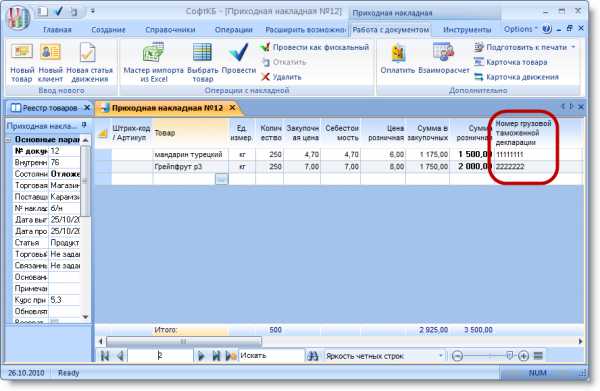The height and width of the screenshot is (391, 600).
Task: Click the Оплатить icon
Action: click(398, 53)
